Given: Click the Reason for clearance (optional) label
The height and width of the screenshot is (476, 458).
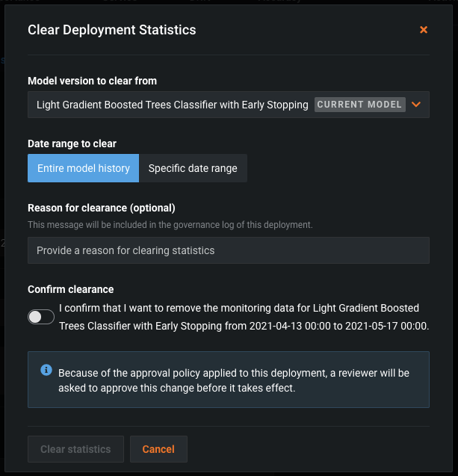Looking at the screenshot, I should pos(101,208).
